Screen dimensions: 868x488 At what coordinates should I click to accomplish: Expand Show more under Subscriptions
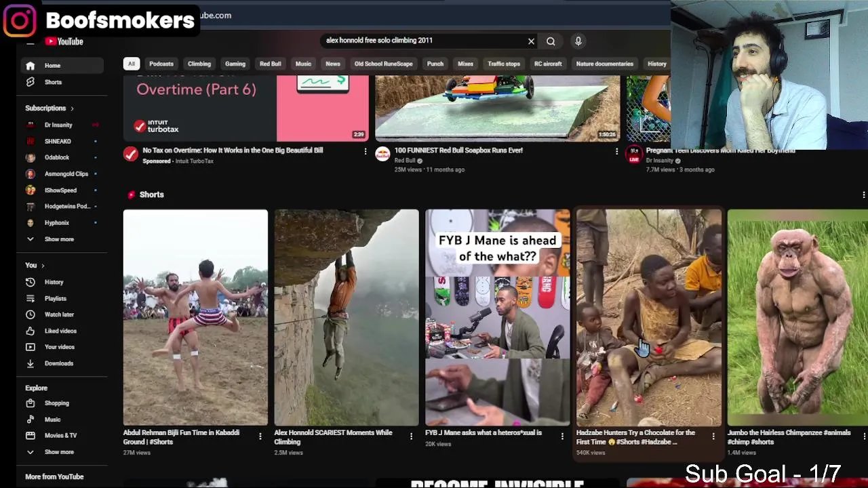click(62, 239)
